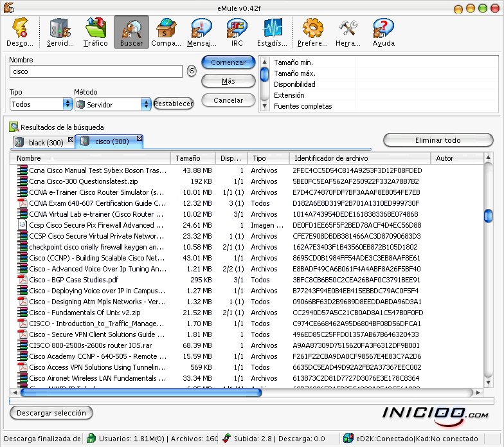
Task: Click the Más button
Action: tap(228, 81)
